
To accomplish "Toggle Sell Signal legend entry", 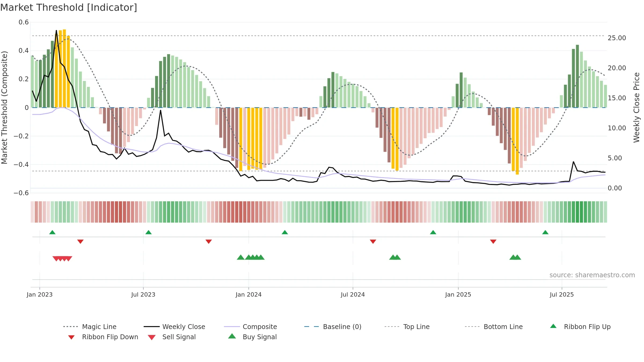I will 171,337.
